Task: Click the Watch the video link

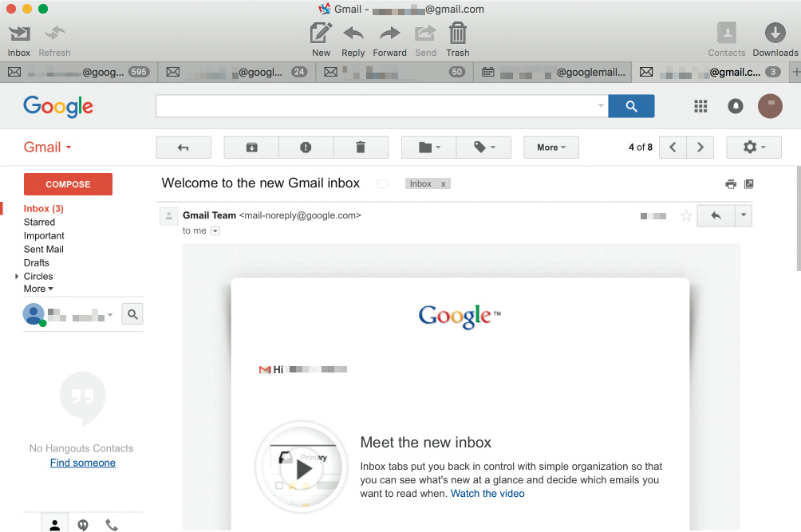Action: (487, 494)
